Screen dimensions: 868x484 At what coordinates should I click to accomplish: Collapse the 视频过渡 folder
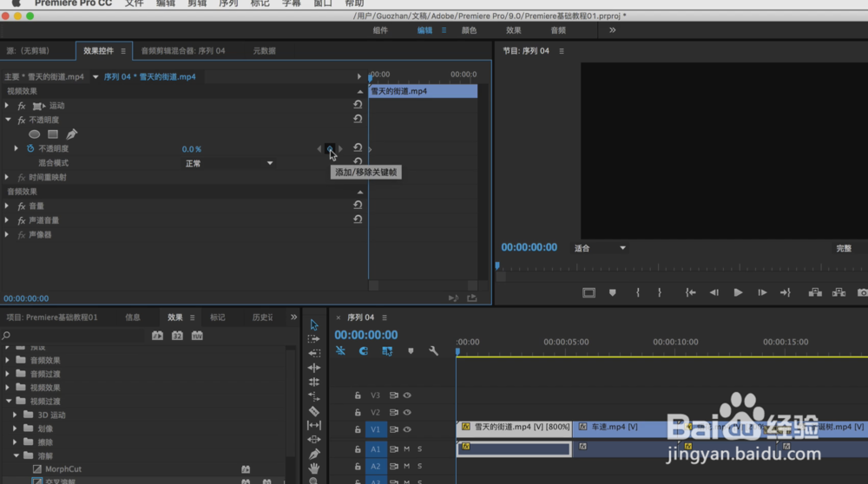pyautogui.click(x=9, y=401)
